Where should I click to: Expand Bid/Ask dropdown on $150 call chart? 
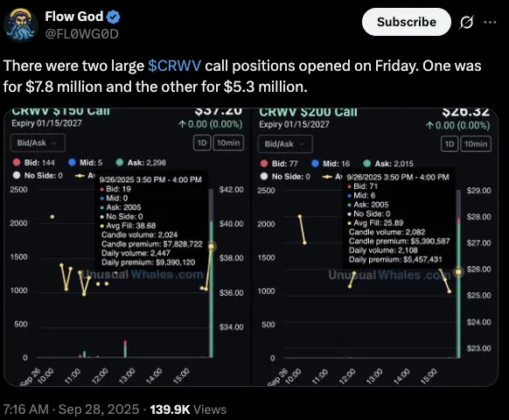click(x=38, y=143)
